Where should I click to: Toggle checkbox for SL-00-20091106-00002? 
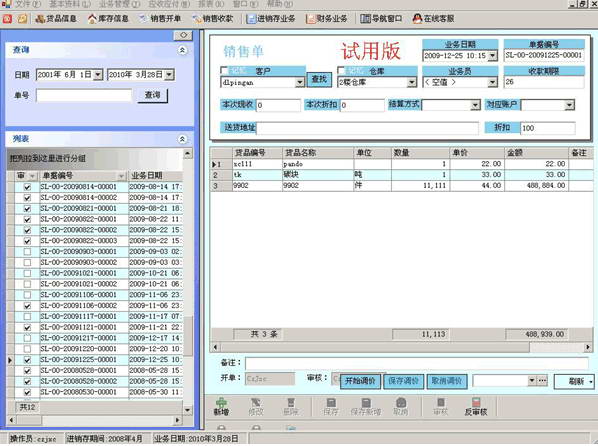(27, 306)
